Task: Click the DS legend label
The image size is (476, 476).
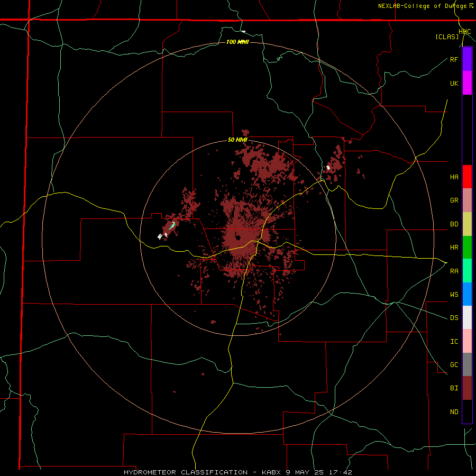Action: [x=454, y=317]
